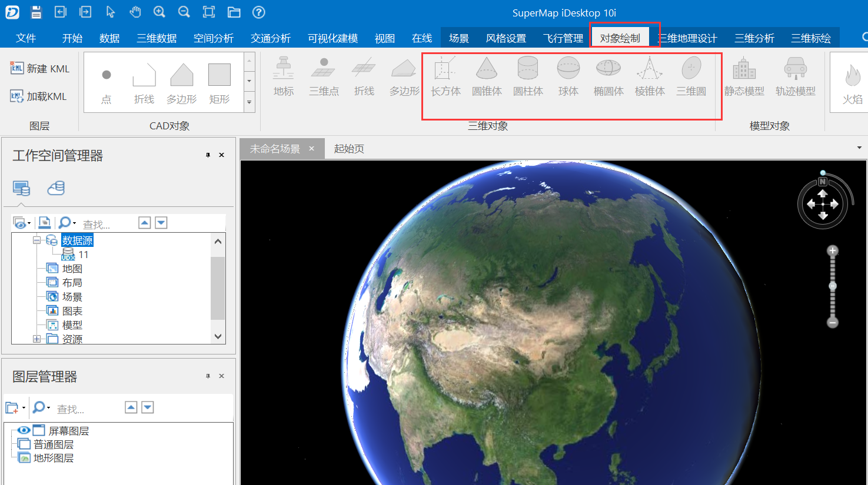Switch to the 起始页 document tab

coord(349,149)
